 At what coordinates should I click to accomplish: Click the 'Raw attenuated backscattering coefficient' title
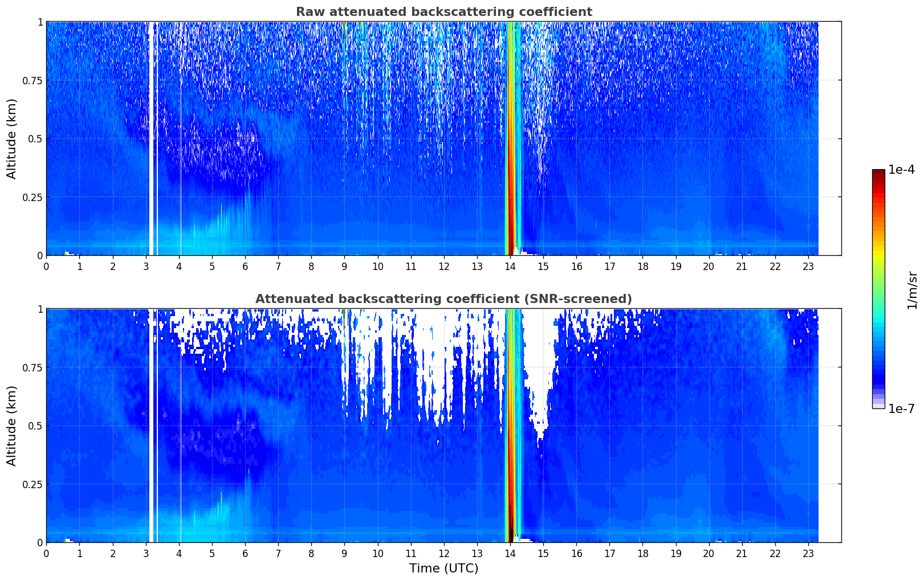443,12
